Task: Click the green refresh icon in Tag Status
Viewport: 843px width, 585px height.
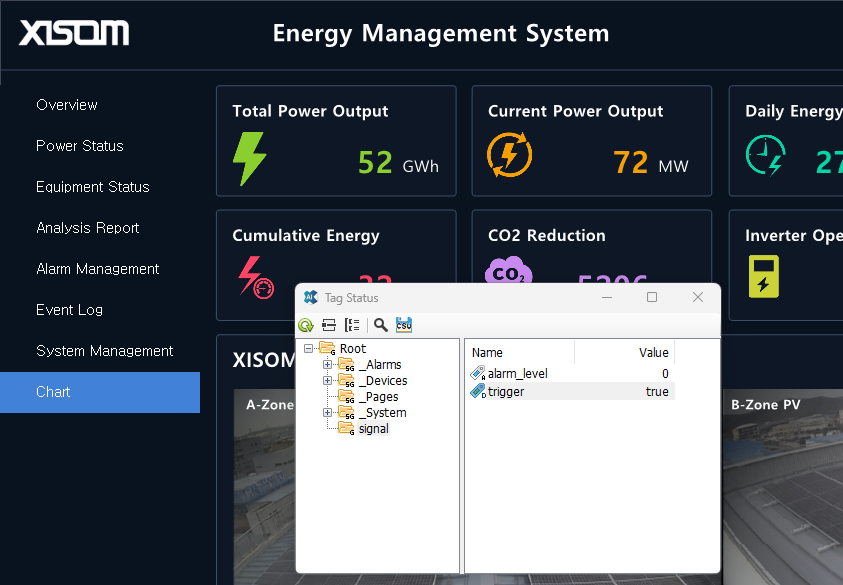Action: [305, 325]
